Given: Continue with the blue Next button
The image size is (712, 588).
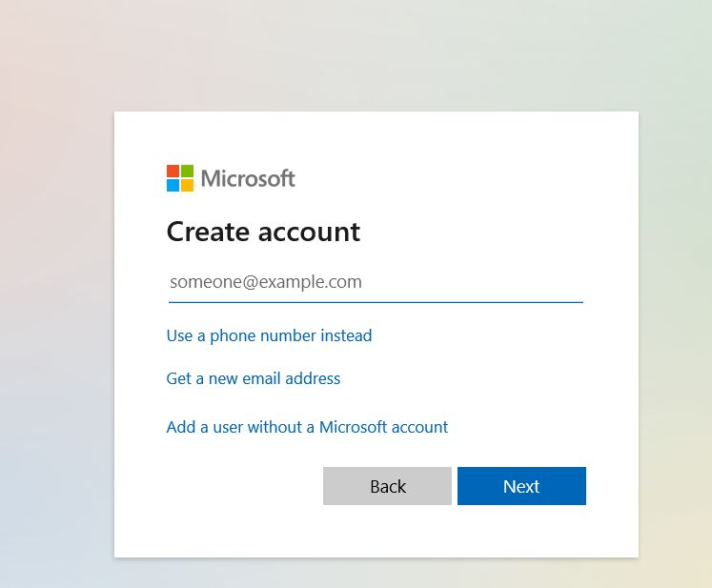Looking at the screenshot, I should (521, 486).
